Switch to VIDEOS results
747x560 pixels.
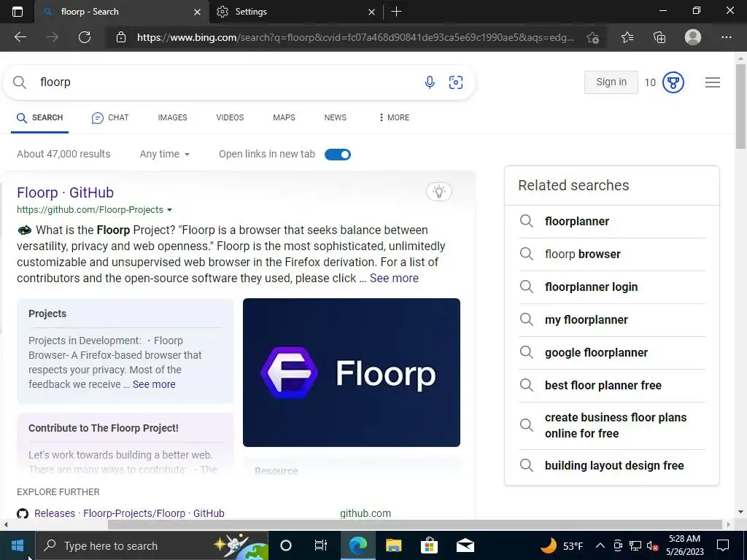[230, 117]
